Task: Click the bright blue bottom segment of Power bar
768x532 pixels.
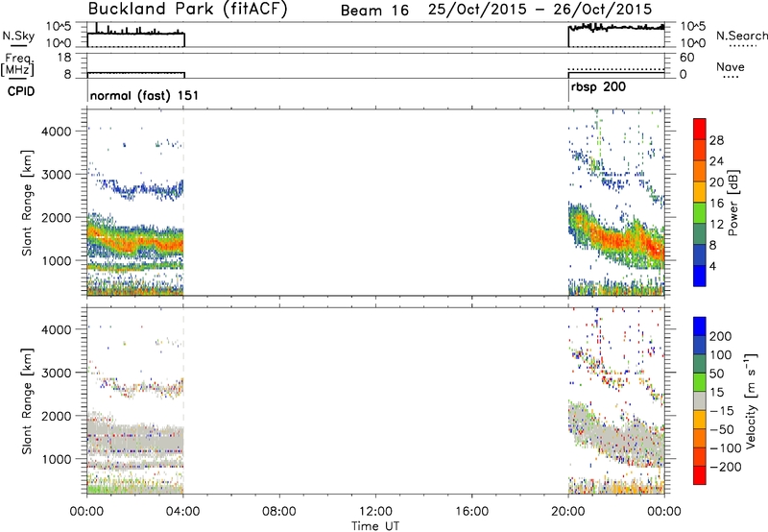Action: click(700, 276)
